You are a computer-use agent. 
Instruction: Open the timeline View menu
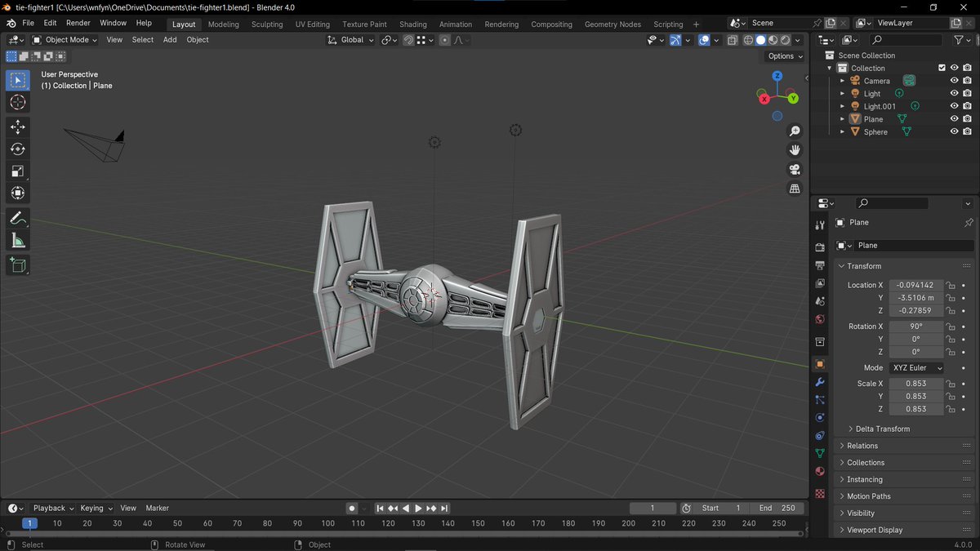128,508
